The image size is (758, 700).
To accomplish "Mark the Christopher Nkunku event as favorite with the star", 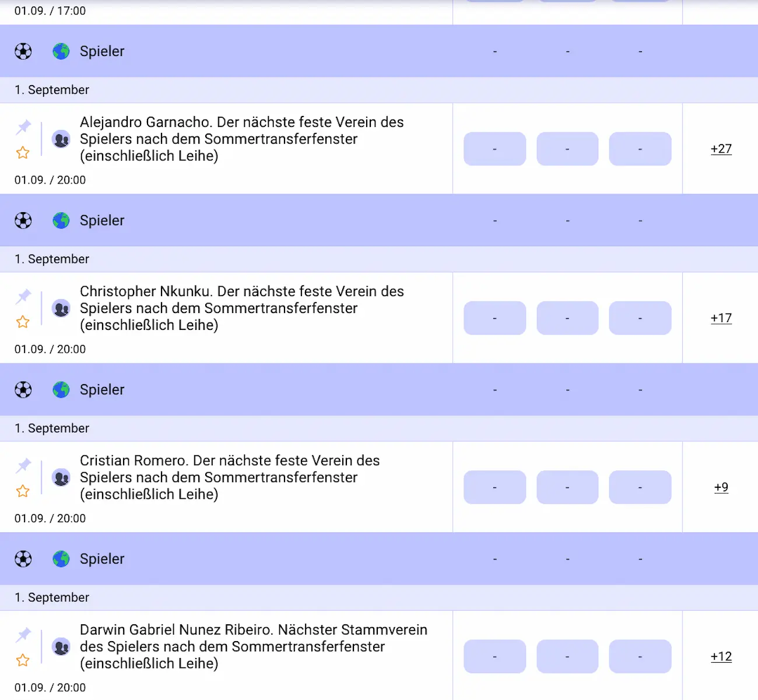I will [x=23, y=322].
